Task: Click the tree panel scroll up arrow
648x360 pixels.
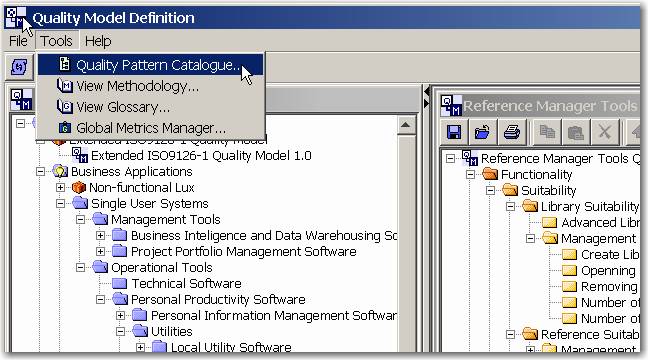Action: coord(405,125)
